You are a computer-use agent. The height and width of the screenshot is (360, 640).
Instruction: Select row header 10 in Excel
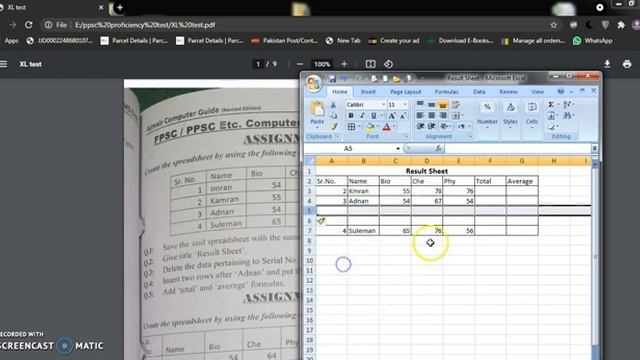coord(309,260)
